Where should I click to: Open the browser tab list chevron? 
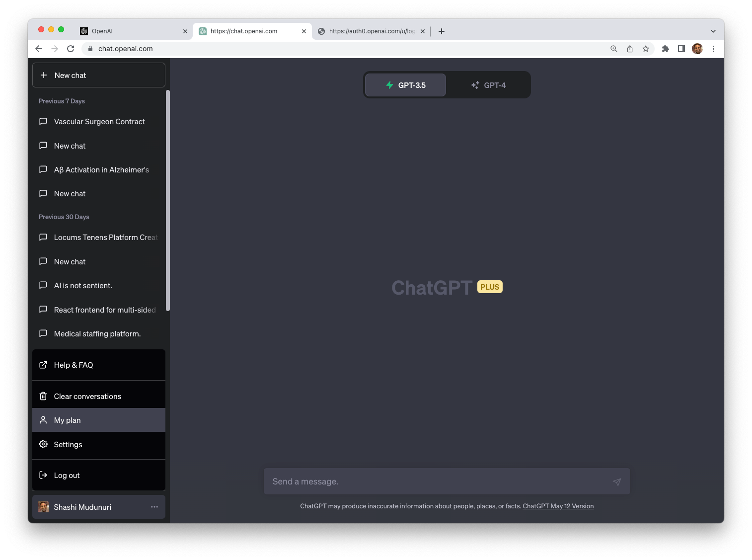[713, 31]
